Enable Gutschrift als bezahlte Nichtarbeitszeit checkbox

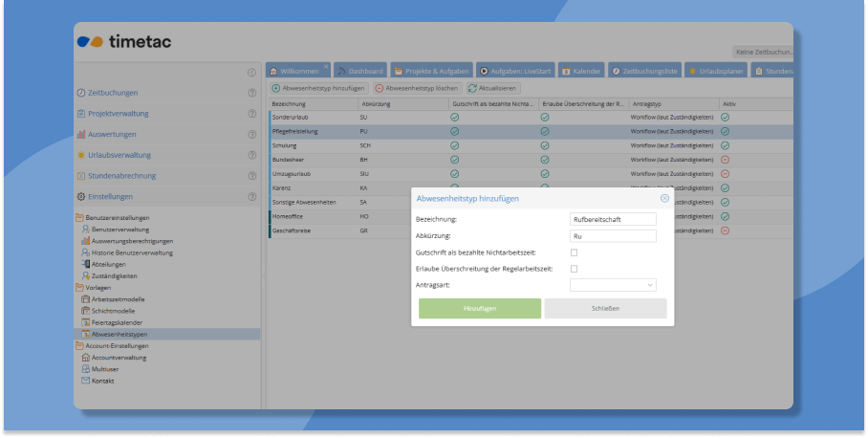coord(574,252)
